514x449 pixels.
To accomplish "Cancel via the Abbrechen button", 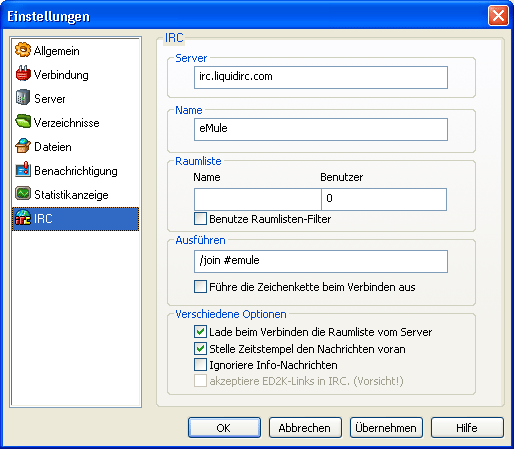I will (305, 428).
